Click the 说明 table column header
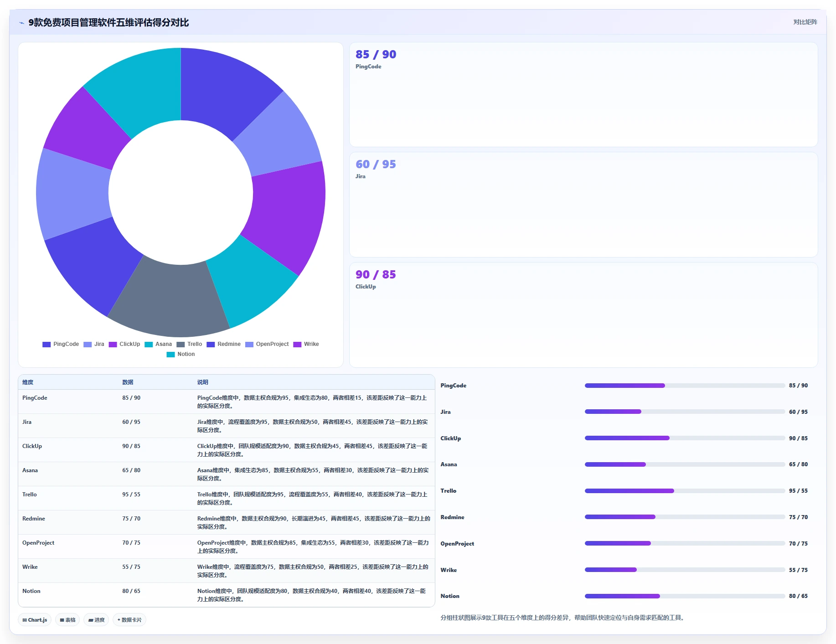Screen dimensions: 836x644 point(202,382)
